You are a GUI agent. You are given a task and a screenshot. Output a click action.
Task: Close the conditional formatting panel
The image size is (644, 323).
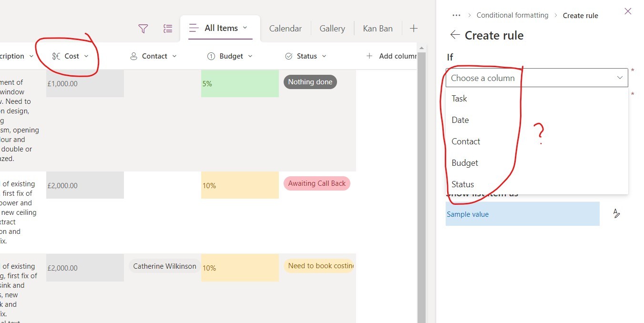tap(628, 11)
